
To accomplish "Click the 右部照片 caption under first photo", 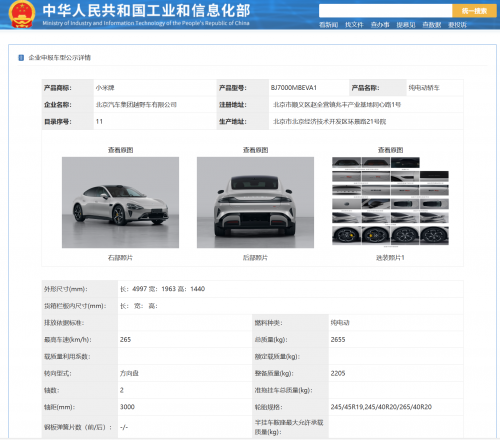I will click(120, 258).
